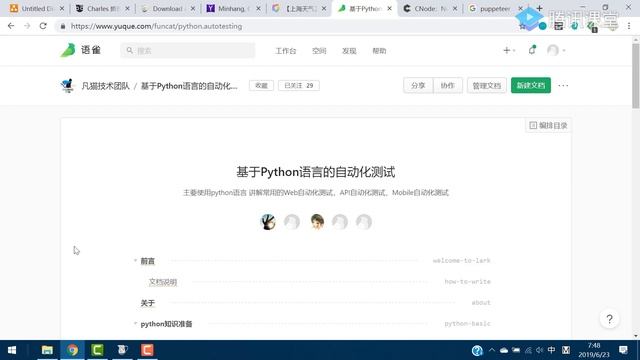Open the user avatar account menu
Screen dimensions: 640x360
pos(556,50)
